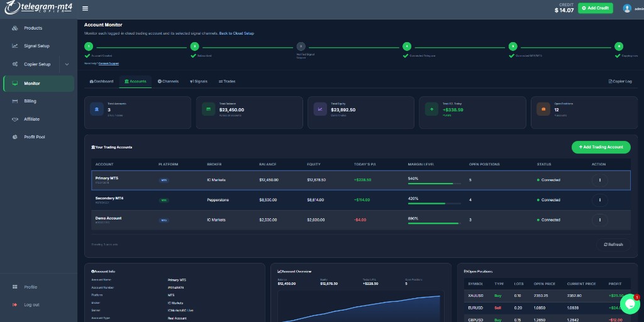Click the +$228.50 today's P/L value
The height and width of the screenshot is (322, 644).
click(x=363, y=180)
